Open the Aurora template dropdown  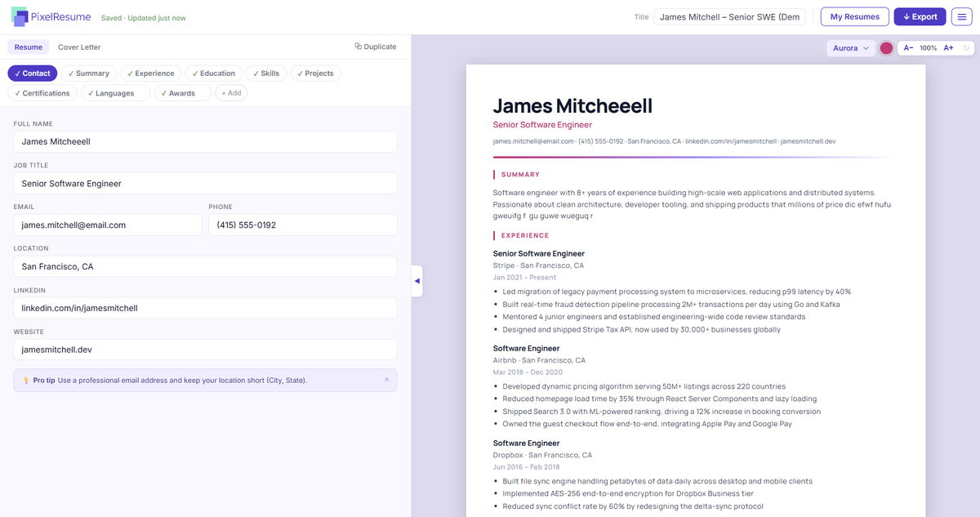tap(851, 48)
